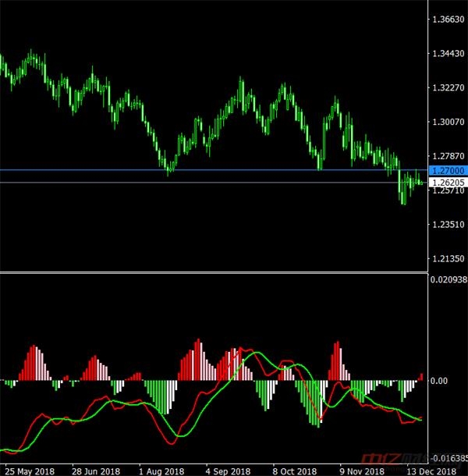468x476 pixels.
Task: Click the 0.00 indicator zero label
Action: [439, 381]
